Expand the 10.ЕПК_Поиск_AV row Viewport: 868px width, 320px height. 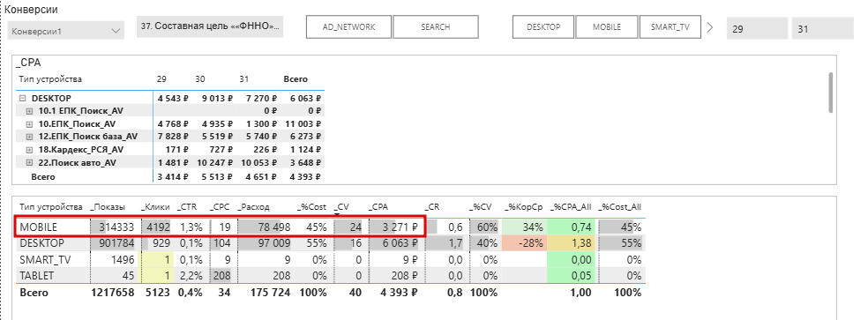[x=30, y=124]
